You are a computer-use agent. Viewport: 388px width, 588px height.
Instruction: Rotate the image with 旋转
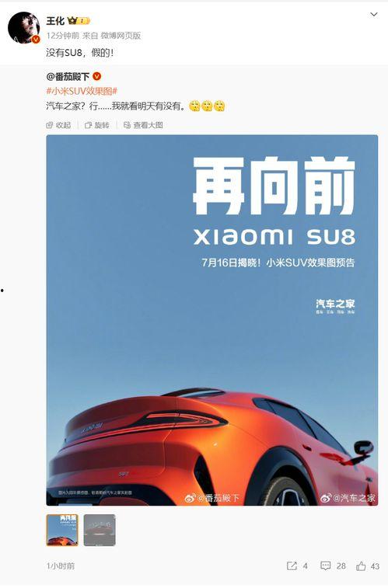pyautogui.click(x=97, y=125)
